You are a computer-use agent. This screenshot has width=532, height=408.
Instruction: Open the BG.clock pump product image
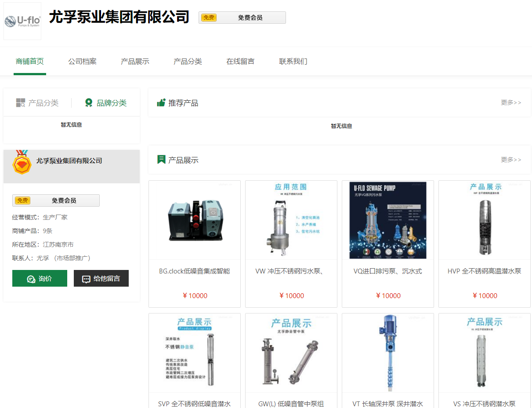coord(195,220)
